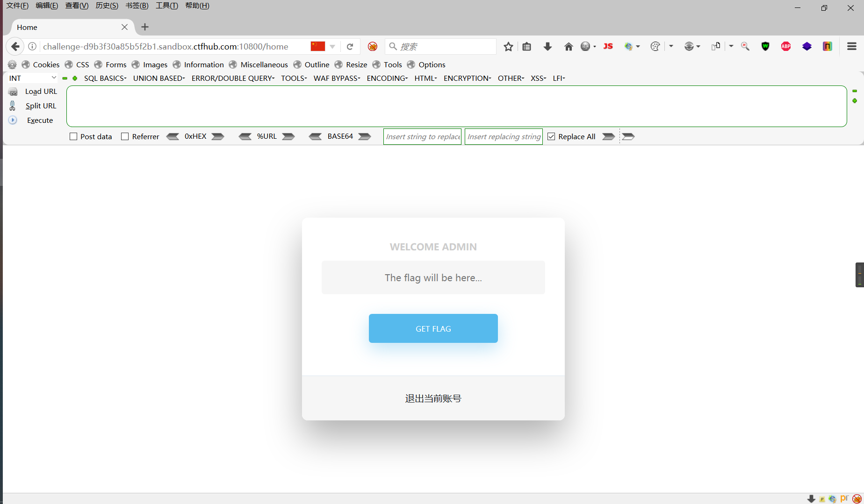Click the blue layered diamond extension icon
This screenshot has height=504, width=864.
(x=807, y=46)
